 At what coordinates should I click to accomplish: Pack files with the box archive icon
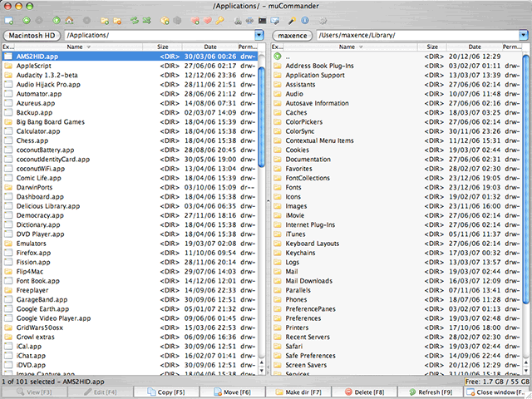click(x=165, y=21)
